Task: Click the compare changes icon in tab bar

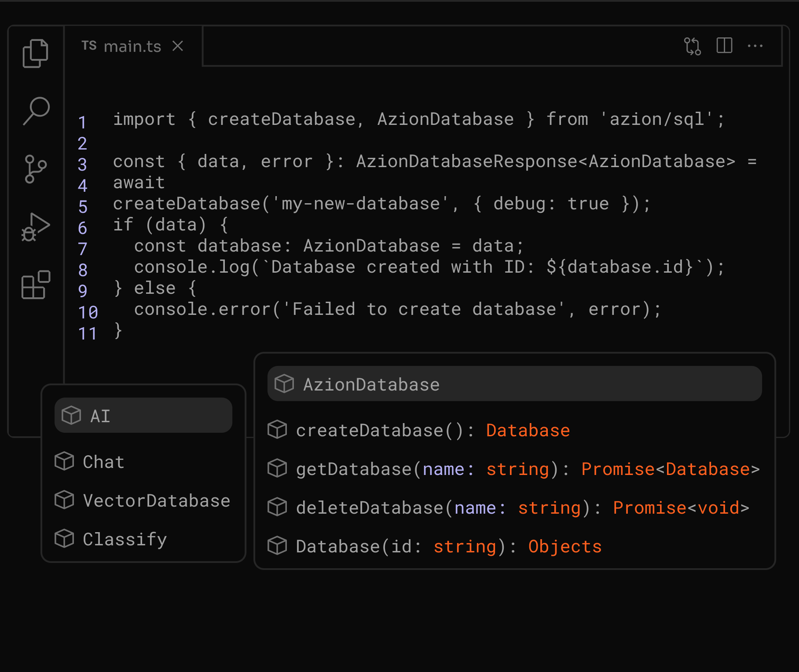Action: coord(693,46)
